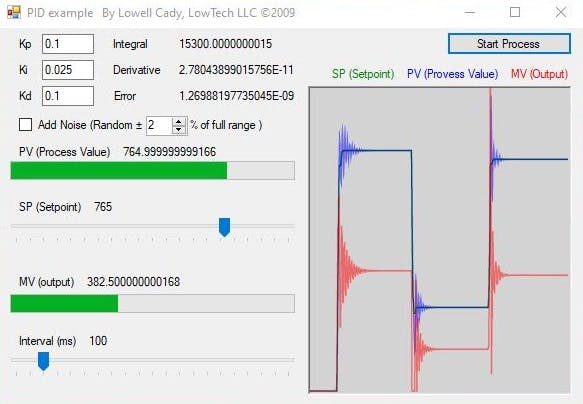Click the Kp gain input field
Screen dimensions: 583x404
coord(68,44)
